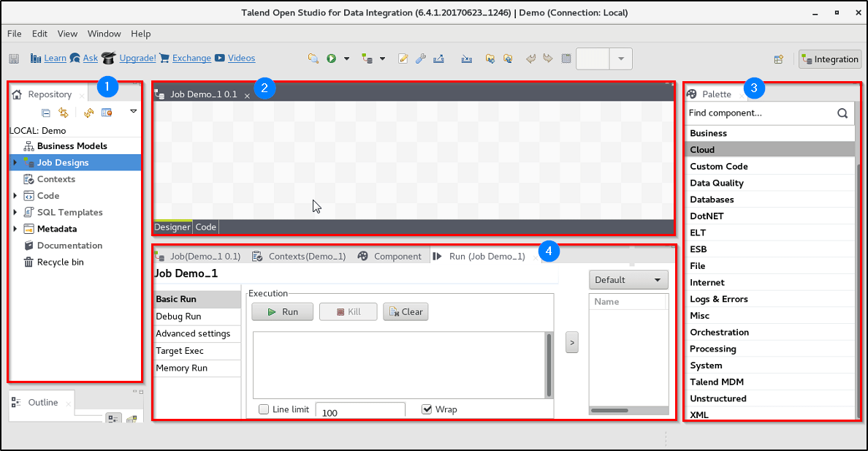Expand the Code node in Repository
This screenshot has width=868, height=451.
[x=16, y=195]
